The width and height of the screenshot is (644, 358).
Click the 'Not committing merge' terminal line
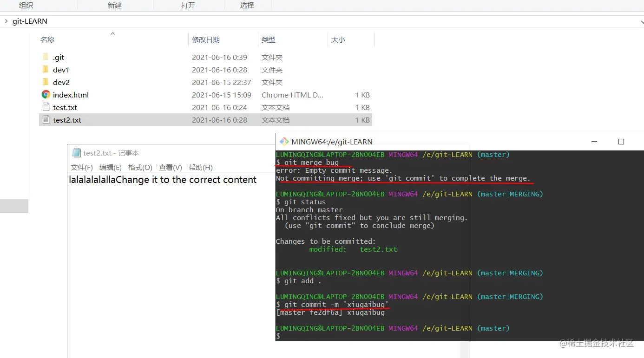tap(403, 178)
